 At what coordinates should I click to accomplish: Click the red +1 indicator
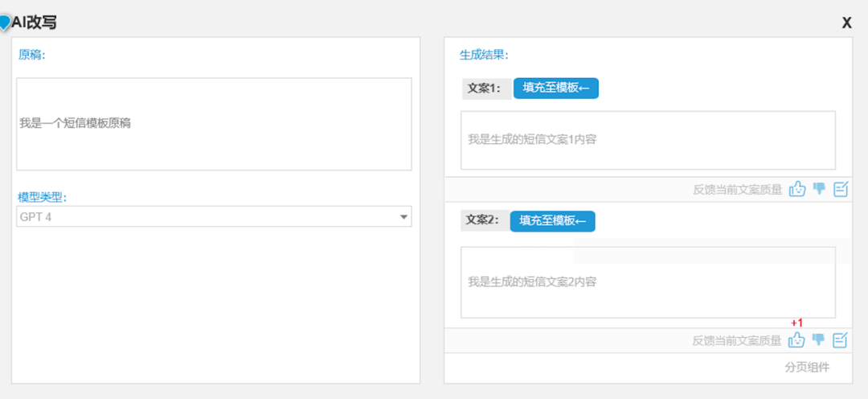coord(796,323)
